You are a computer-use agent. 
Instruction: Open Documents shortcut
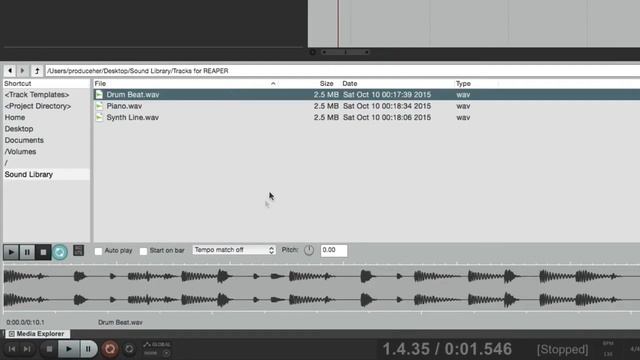(24, 140)
